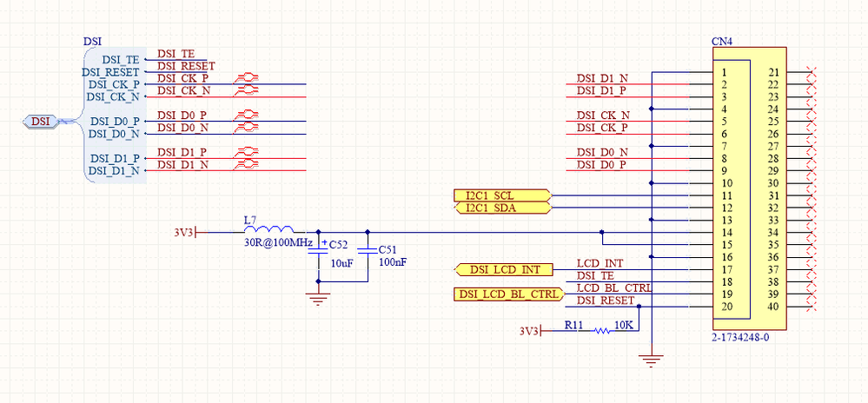This screenshot has width=868, height=403.
Task: Select net label DSI_CK_P at CN4 pin 6
Action: click(602, 128)
